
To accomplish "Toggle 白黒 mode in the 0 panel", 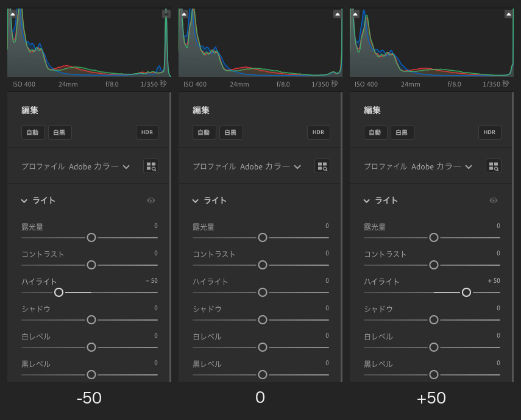I will (x=231, y=132).
